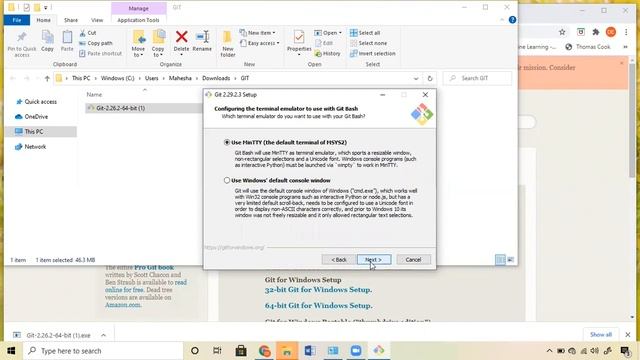Click the Back button in Git Setup
The width and height of the screenshot is (640, 360).
(338, 260)
